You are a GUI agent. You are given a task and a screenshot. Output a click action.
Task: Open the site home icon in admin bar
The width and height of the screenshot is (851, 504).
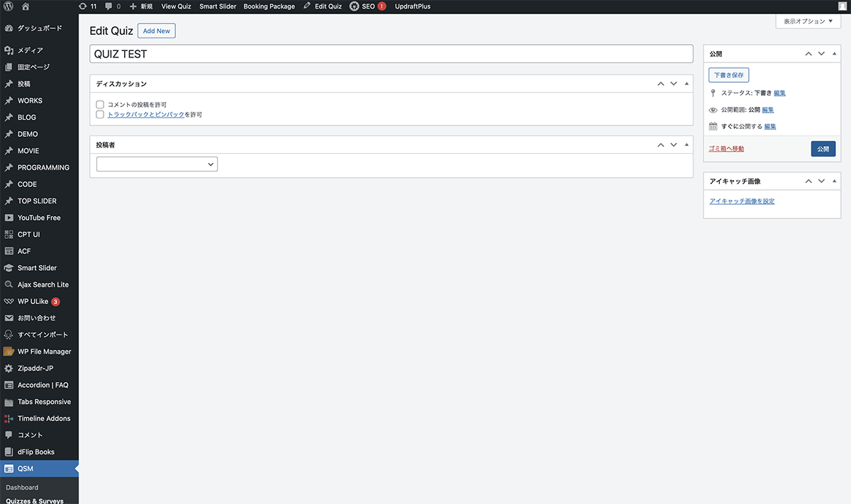(x=26, y=6)
